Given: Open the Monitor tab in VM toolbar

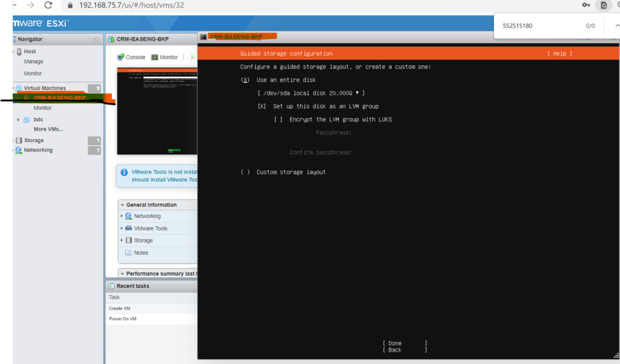Looking at the screenshot, I should point(164,57).
